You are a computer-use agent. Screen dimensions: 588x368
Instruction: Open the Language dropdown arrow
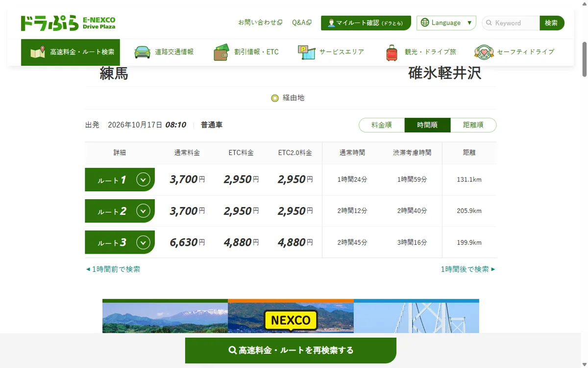point(469,23)
